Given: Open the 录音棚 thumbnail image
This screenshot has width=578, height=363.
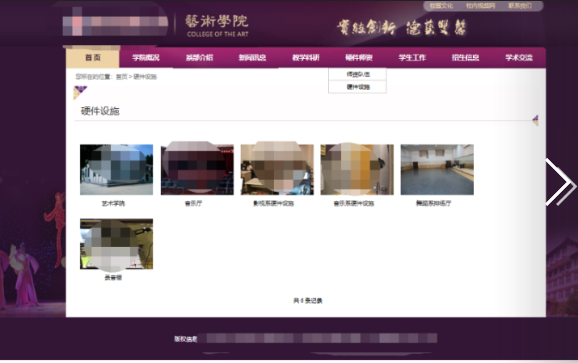Looking at the screenshot, I should [116, 244].
